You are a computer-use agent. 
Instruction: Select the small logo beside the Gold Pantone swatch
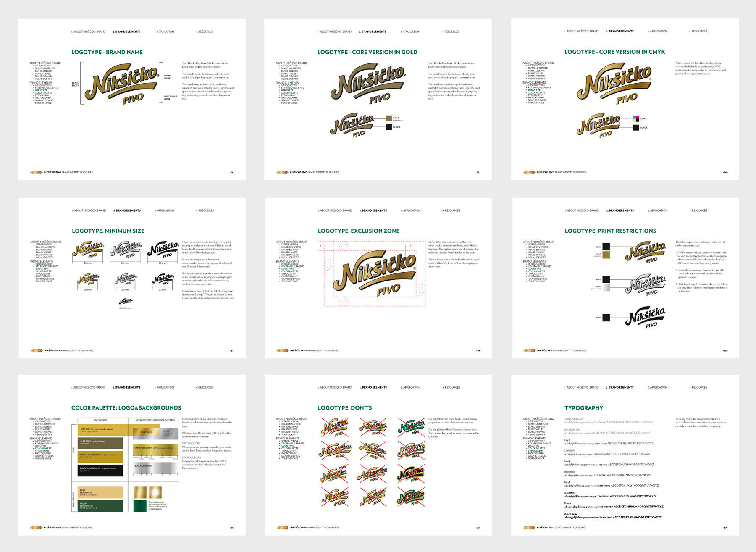(x=352, y=125)
